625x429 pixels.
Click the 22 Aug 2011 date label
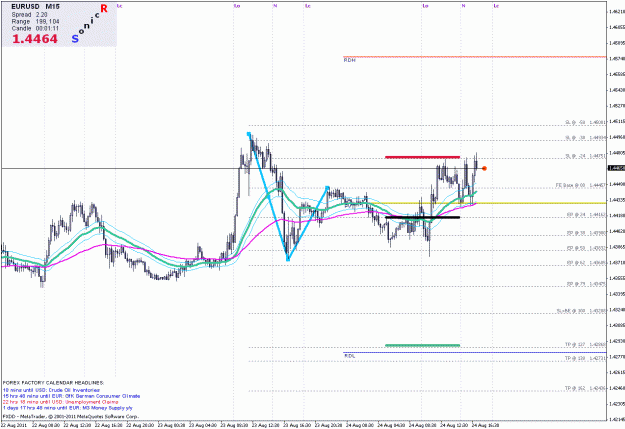tap(14, 425)
